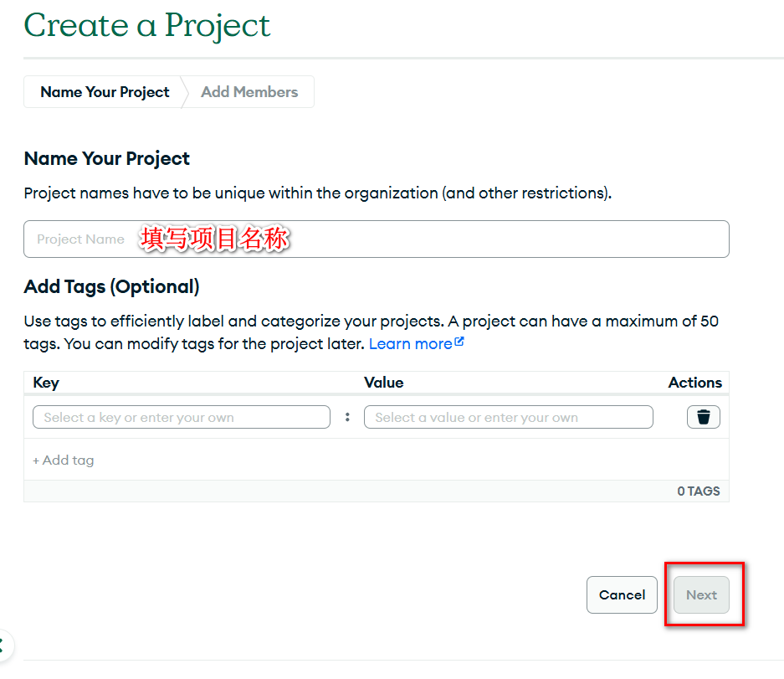Image resolution: width=784 pixels, height=679 pixels.
Task: Delete the tag row with trash icon
Action: [x=703, y=417]
